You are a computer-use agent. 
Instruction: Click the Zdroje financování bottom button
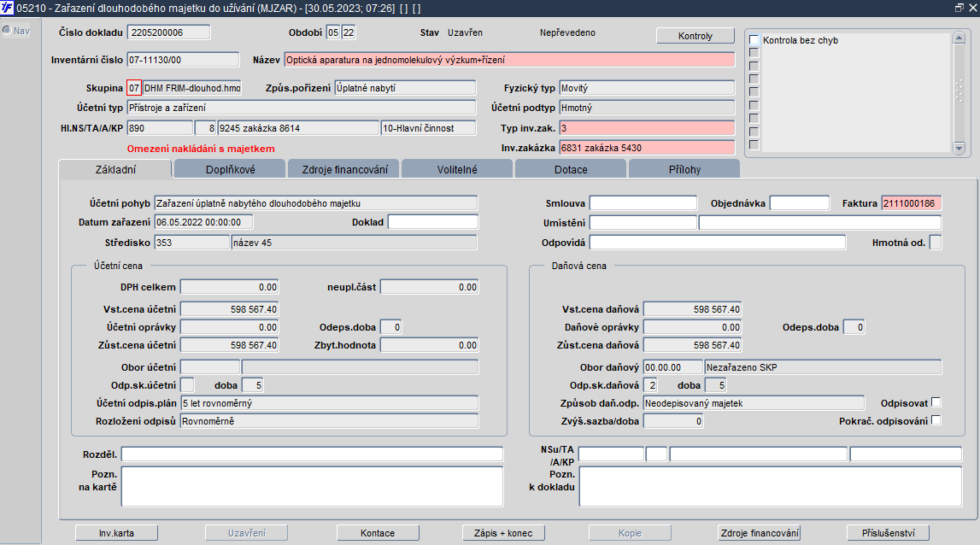pyautogui.click(x=760, y=533)
